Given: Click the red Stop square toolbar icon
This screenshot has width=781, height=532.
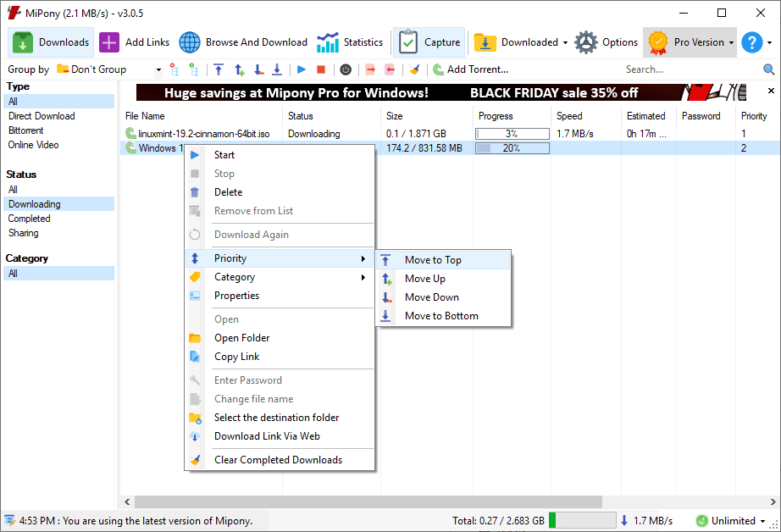Looking at the screenshot, I should 321,69.
